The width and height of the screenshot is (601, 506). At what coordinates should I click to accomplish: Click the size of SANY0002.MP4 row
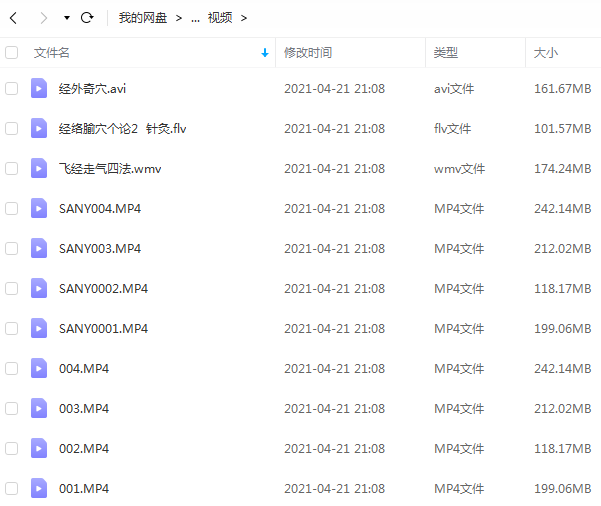563,289
